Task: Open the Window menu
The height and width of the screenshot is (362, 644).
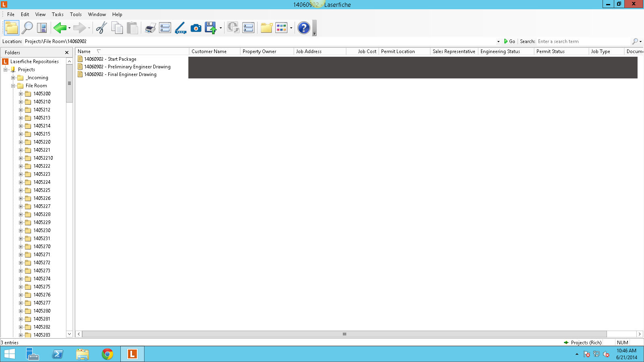Action: coord(97,14)
